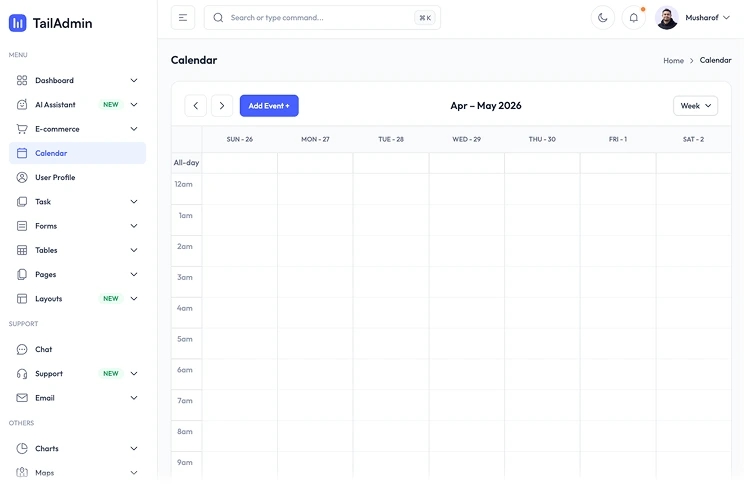Open the Chat menu item

click(77, 349)
